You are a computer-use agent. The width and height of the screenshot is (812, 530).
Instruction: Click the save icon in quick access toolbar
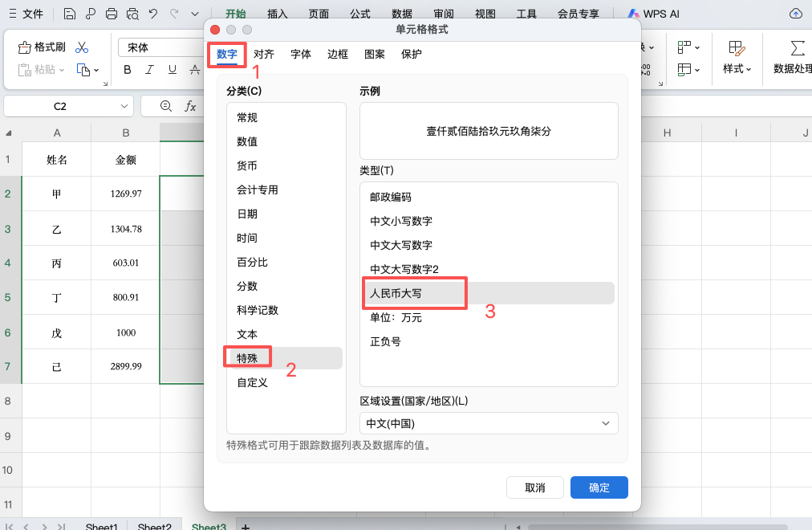pyautogui.click(x=70, y=13)
